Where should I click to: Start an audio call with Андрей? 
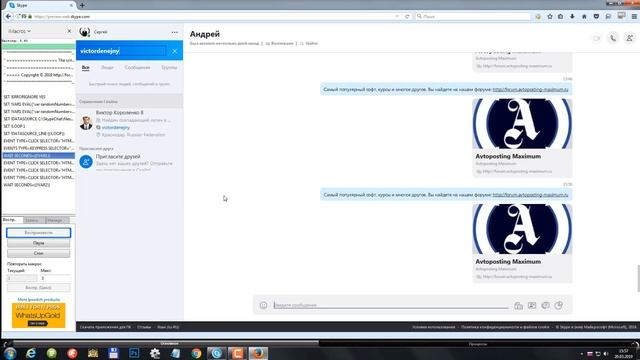tap(613, 38)
